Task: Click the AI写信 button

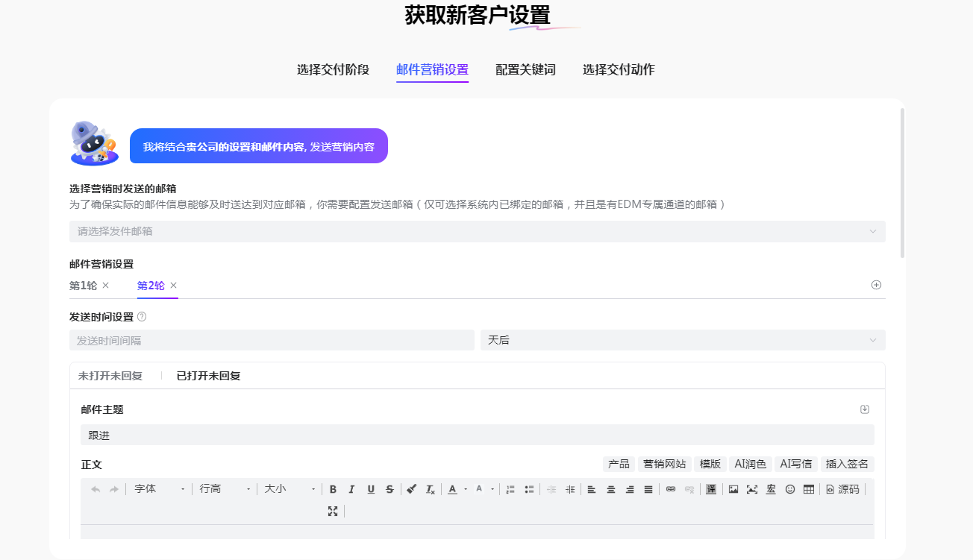Action: (x=795, y=464)
